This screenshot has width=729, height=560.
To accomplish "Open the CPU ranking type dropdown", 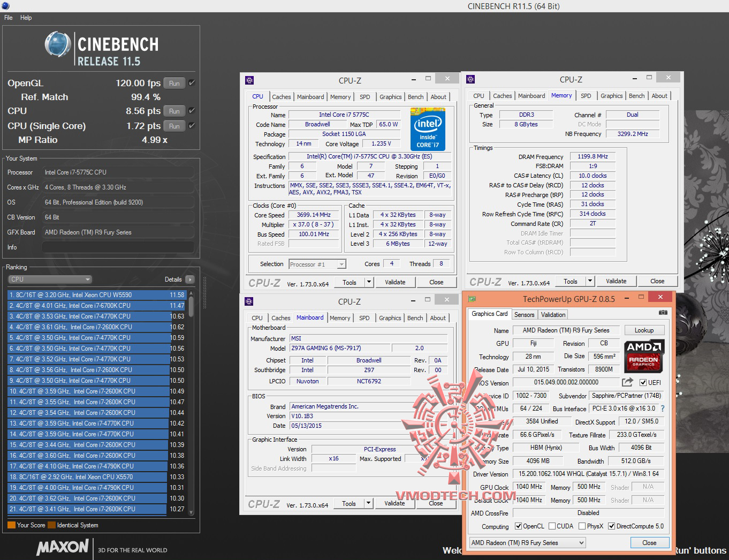I will coord(50,279).
